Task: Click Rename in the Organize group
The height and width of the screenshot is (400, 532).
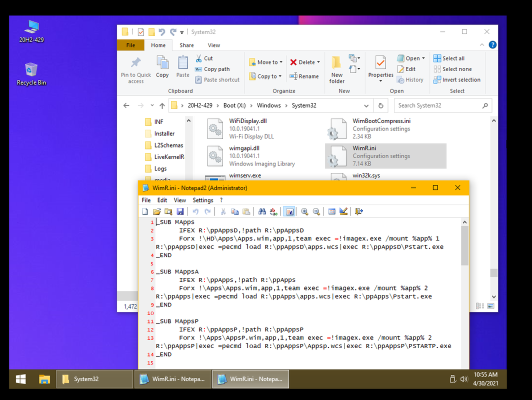Action: click(304, 76)
